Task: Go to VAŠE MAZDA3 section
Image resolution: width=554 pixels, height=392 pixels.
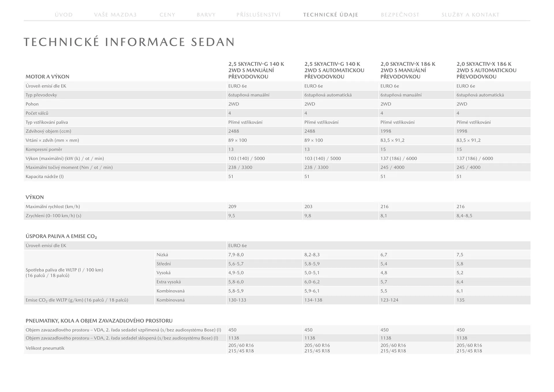Action: (115, 15)
